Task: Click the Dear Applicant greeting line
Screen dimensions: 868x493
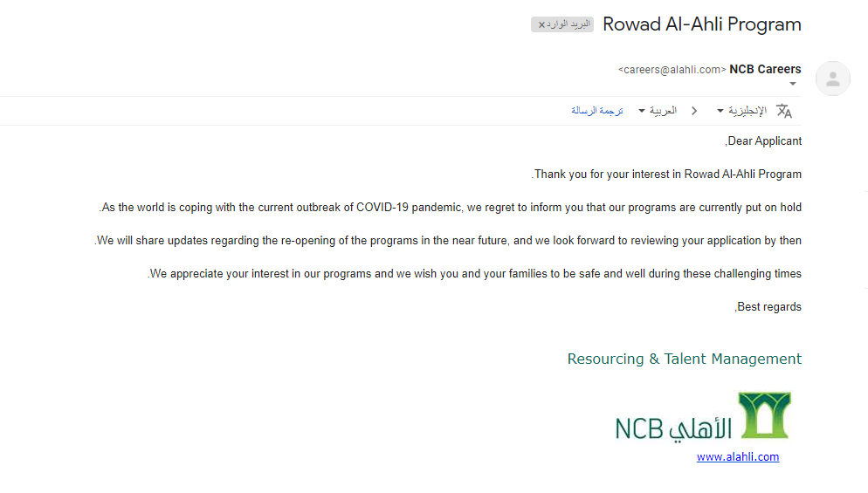Action: (763, 141)
